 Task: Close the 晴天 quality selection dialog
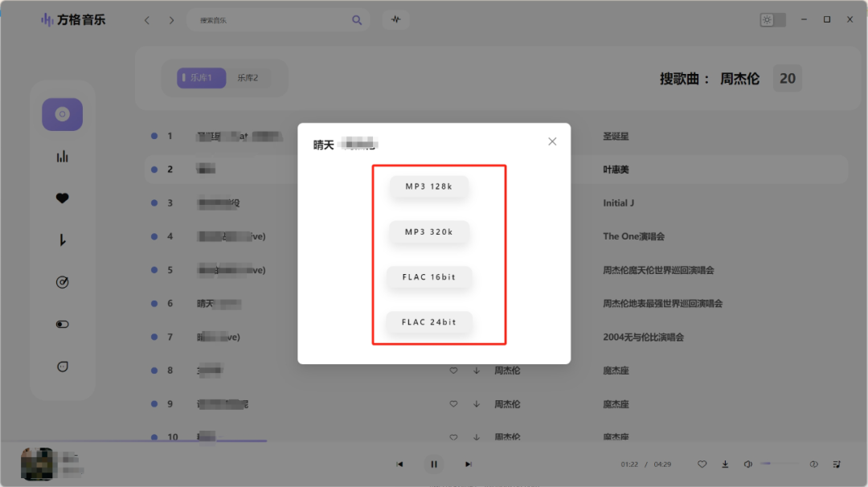[552, 141]
